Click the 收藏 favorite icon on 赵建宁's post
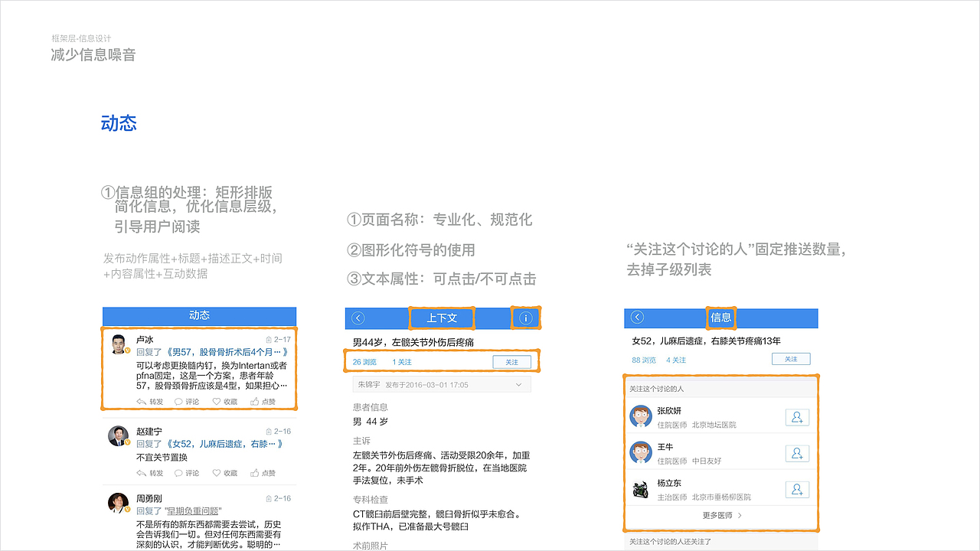The height and width of the screenshot is (551, 980). point(216,473)
